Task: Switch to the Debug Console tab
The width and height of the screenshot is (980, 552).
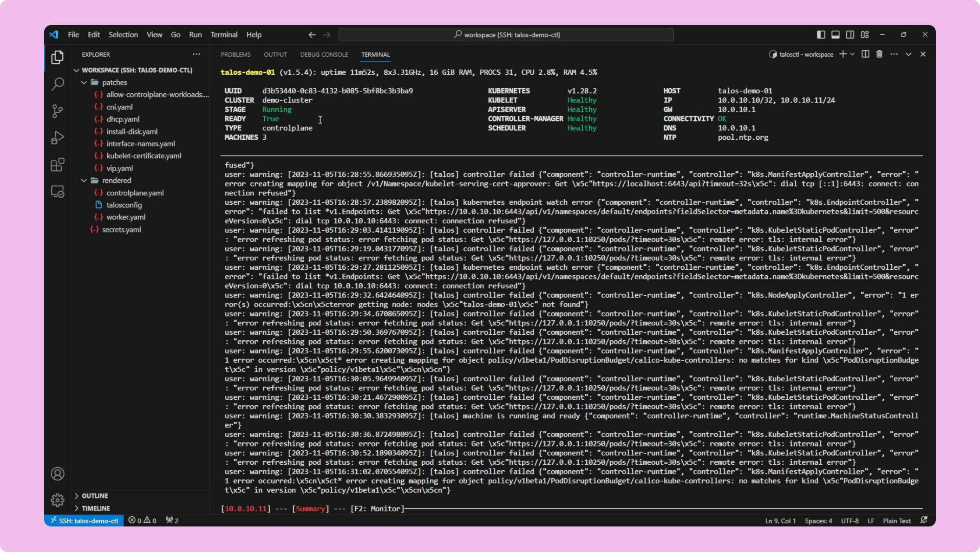Action: click(x=324, y=54)
